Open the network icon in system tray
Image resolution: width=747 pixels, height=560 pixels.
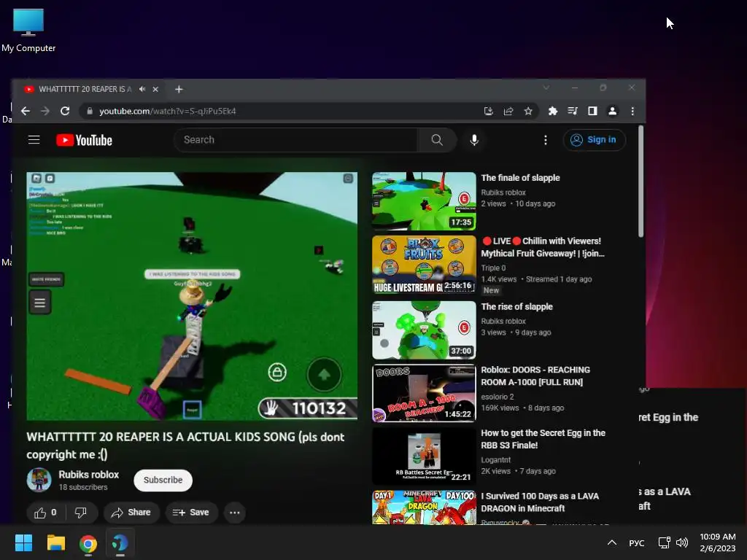tap(664, 542)
